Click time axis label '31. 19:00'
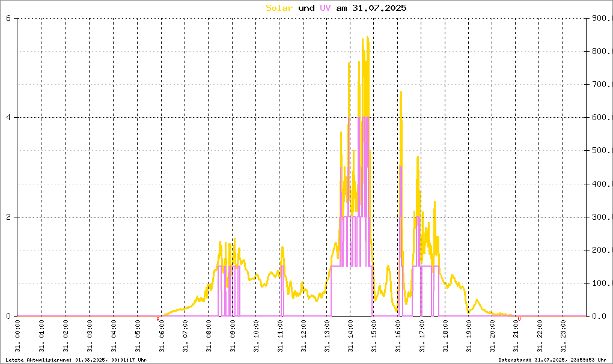This screenshot has width=613, height=364. (469, 336)
